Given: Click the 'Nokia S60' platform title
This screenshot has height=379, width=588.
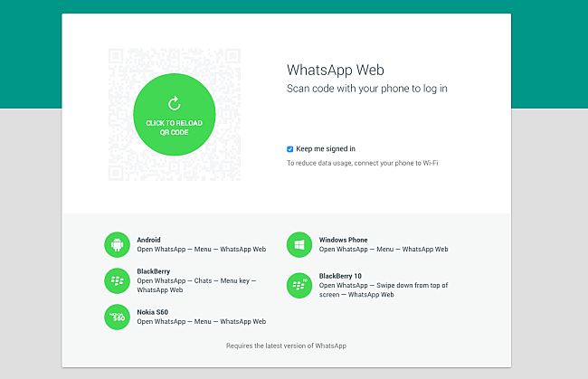Looking at the screenshot, I should 152,312.
